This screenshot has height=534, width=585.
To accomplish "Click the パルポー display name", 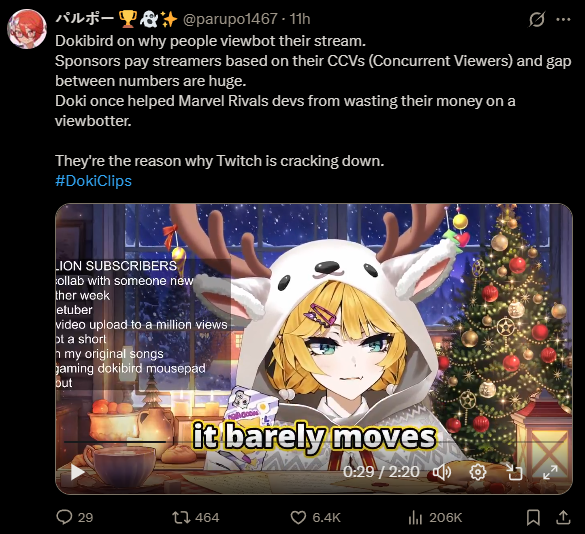I will (85, 18).
